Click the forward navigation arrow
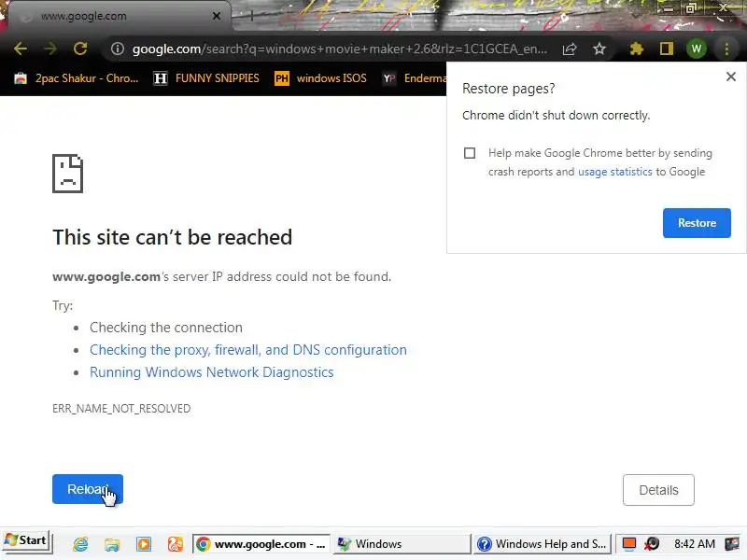This screenshot has width=747, height=560. click(x=50, y=49)
